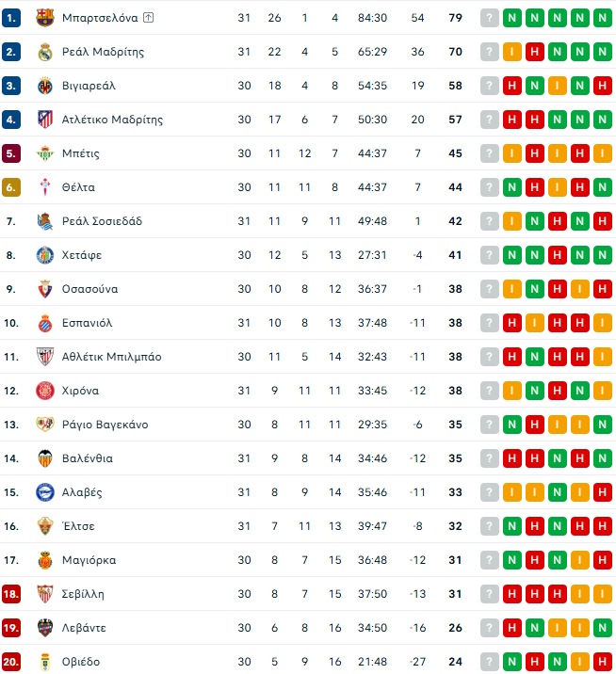Click the red H form badge for Χετάφε
This screenshot has width=616, height=674.
(x=558, y=255)
